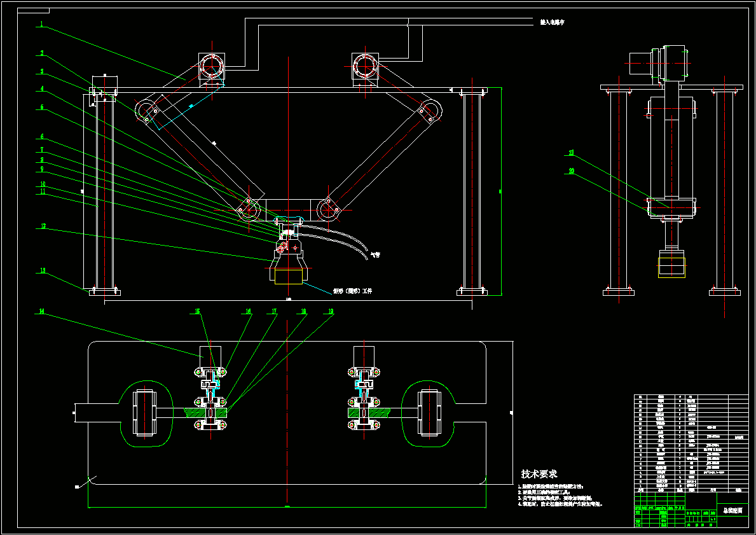
Task: Click the part callout number 13
Action: pyautogui.click(x=43, y=270)
